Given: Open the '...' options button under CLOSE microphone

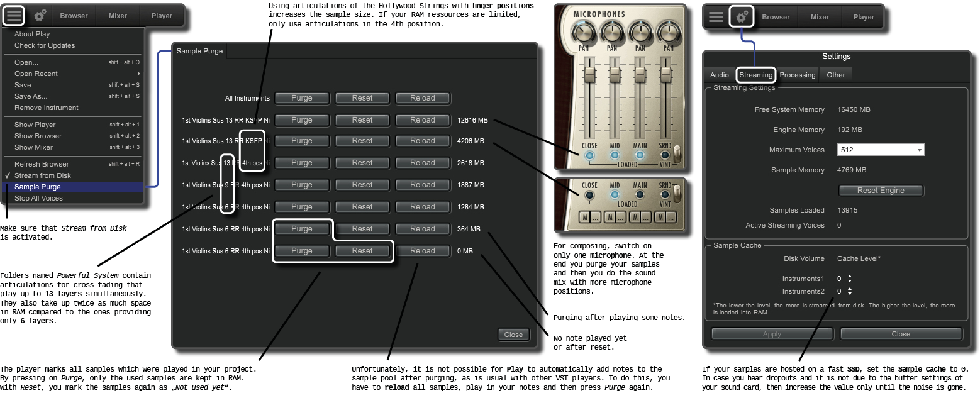Looking at the screenshot, I should click(x=596, y=218).
